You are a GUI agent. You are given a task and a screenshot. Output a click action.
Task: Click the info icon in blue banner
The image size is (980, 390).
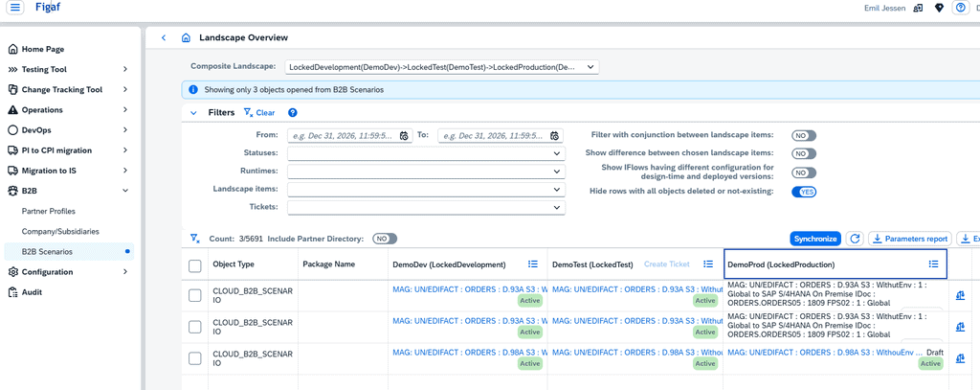click(193, 89)
